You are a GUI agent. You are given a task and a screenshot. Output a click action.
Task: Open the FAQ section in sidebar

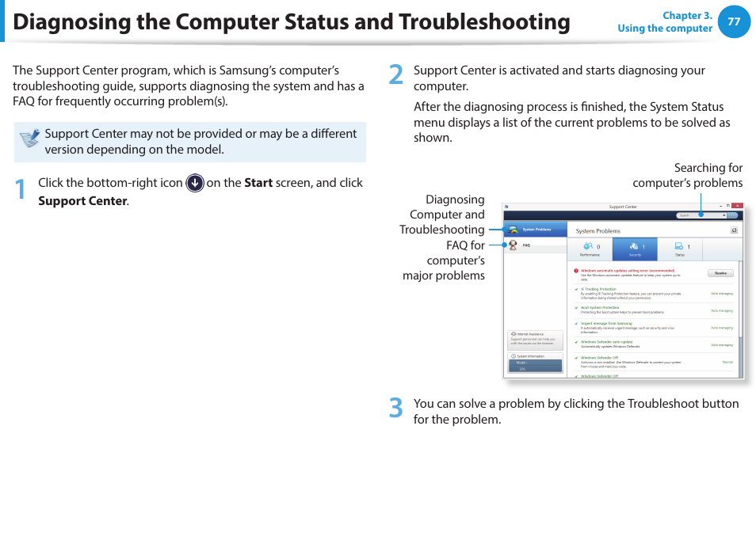535,245
